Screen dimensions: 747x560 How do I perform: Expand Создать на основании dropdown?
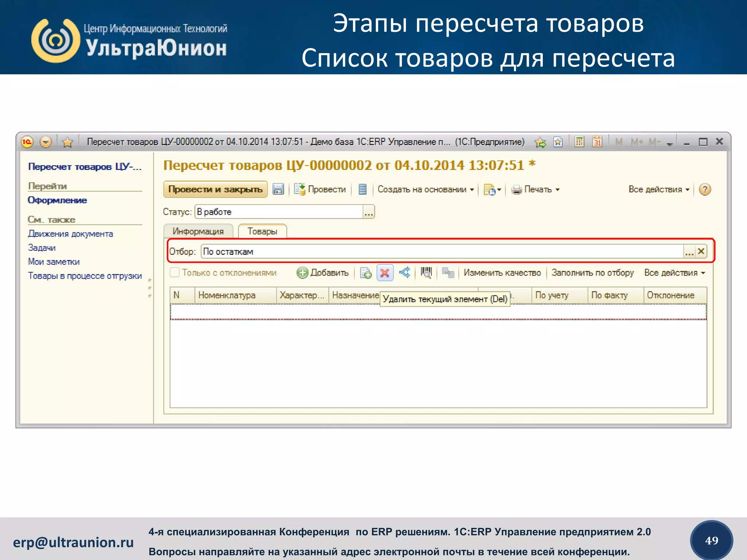(x=426, y=189)
